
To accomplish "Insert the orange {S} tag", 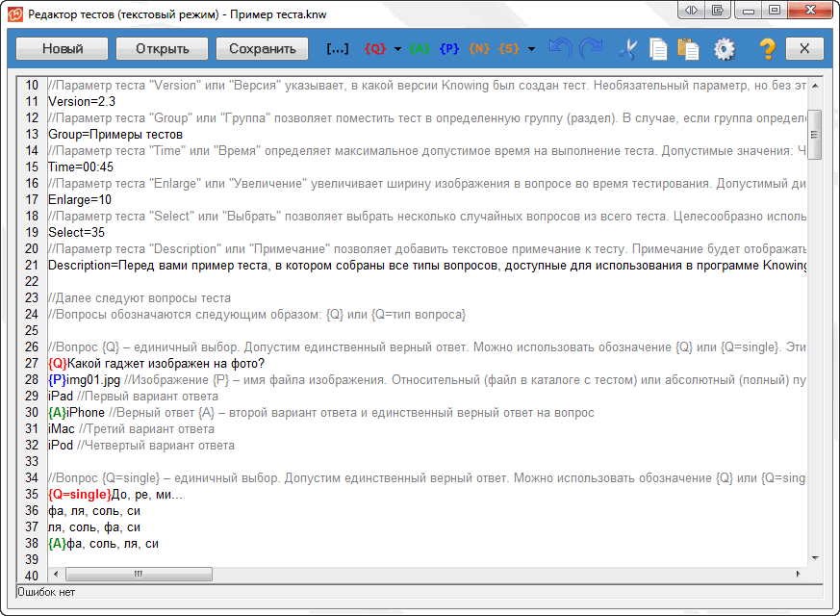I will coord(509,49).
